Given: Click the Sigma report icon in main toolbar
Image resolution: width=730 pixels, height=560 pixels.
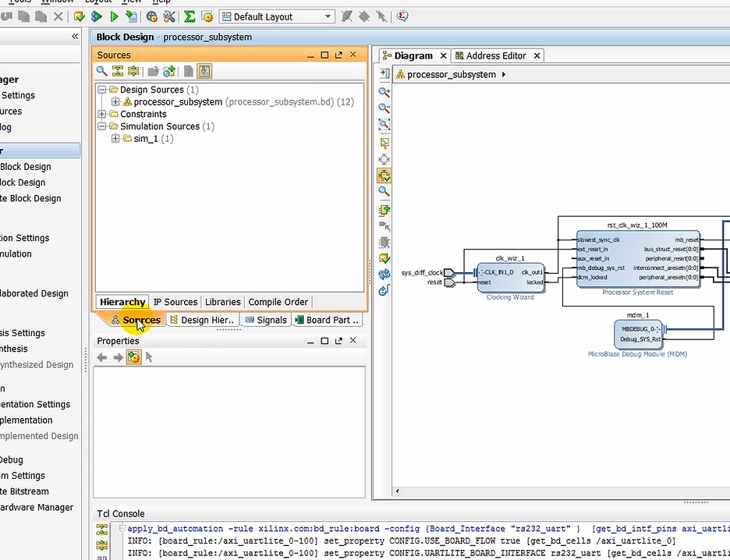Looking at the screenshot, I should tap(190, 16).
